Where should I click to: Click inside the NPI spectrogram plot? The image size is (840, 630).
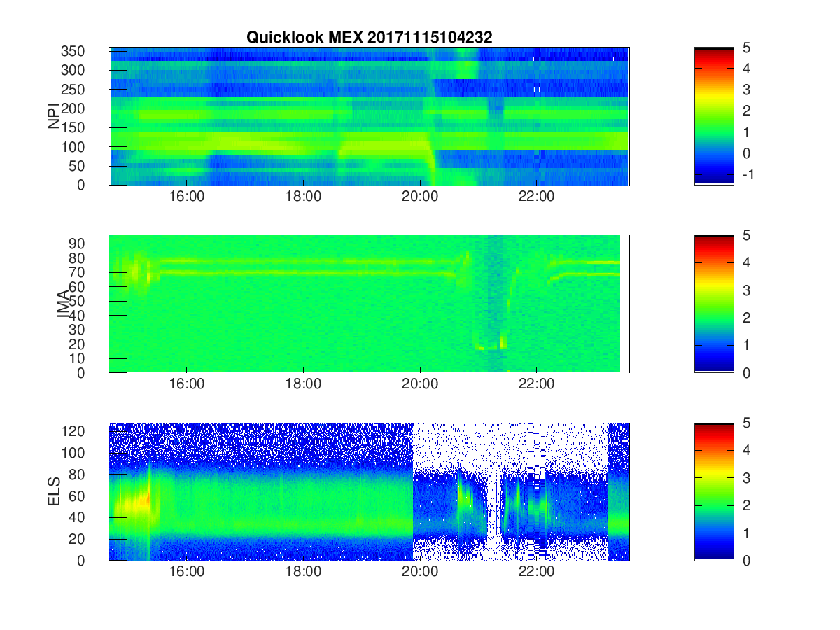[x=370, y=116]
